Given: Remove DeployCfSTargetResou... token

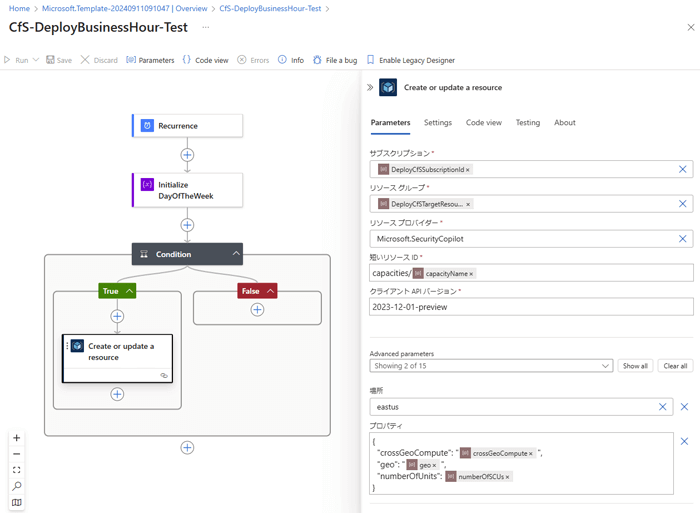Looking at the screenshot, I should [x=468, y=204].
